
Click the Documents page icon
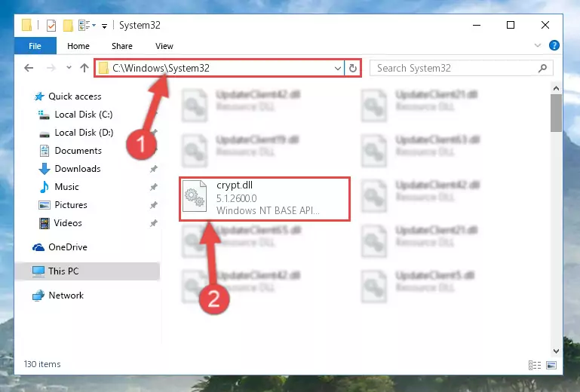44,151
